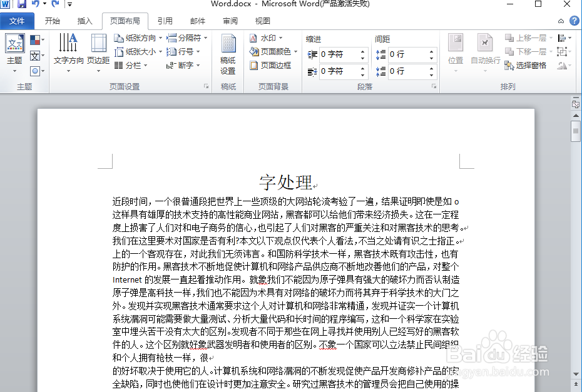Open 纸张大小 paper size dropdown
582x392 pixels.
138,52
